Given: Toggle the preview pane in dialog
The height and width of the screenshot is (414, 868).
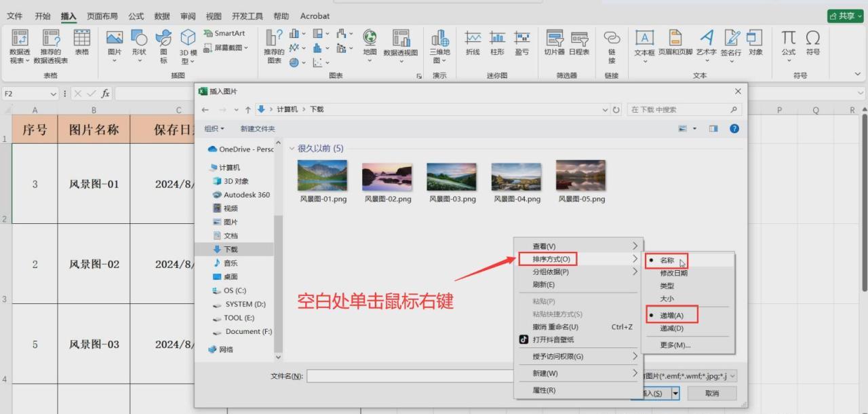Looking at the screenshot, I should (x=713, y=128).
